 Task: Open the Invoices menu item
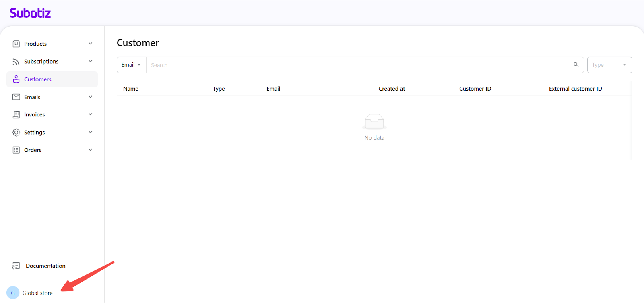pyautogui.click(x=35, y=115)
